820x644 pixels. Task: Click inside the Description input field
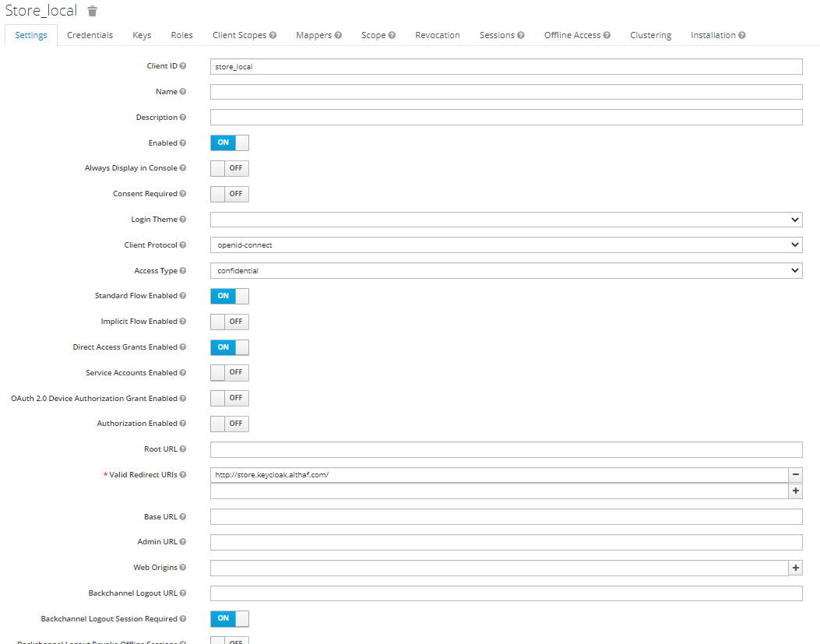coord(506,117)
